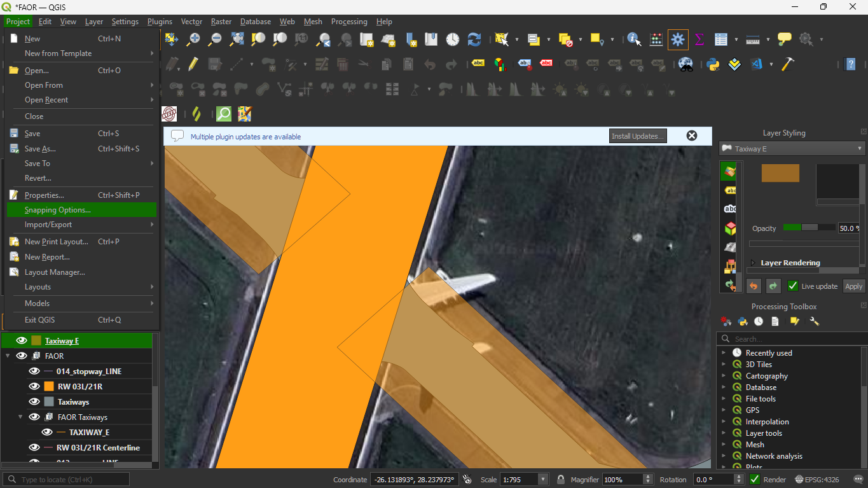Click the Toggle Editing pencil icon
Image resolution: width=868 pixels, height=488 pixels.
(193, 64)
